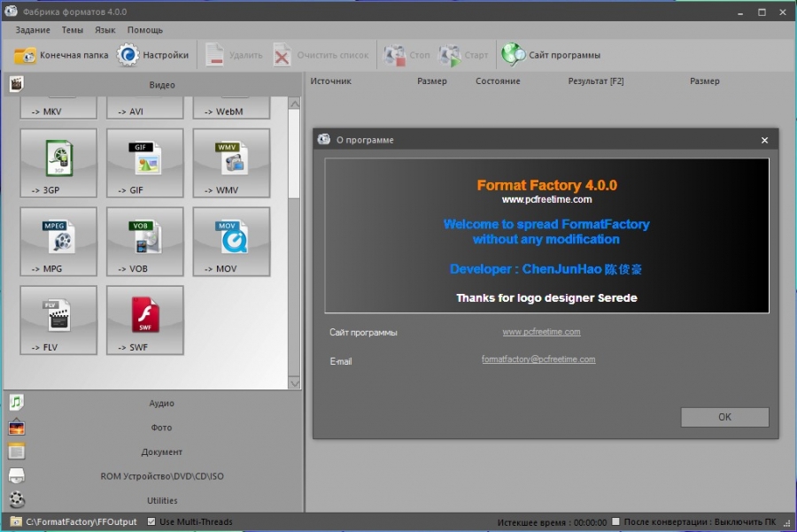
Task: Click the Результат [F2] column header
Action: tap(596, 81)
